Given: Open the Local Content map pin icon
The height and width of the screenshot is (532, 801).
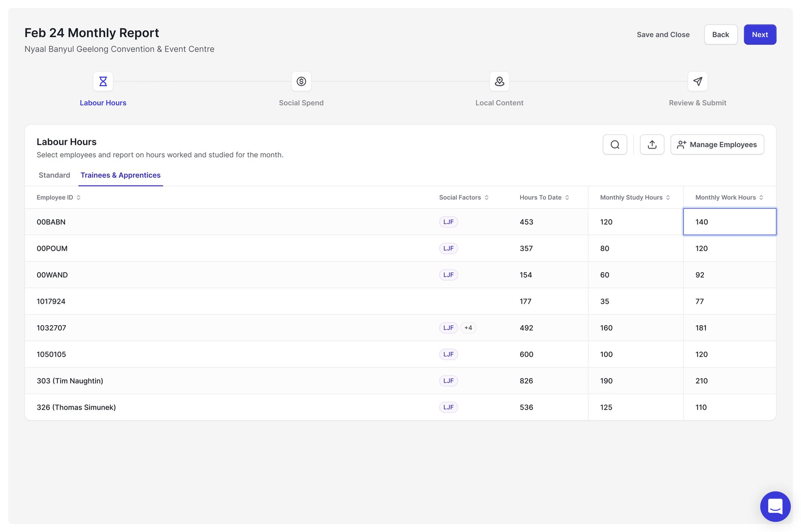Looking at the screenshot, I should 499,81.
